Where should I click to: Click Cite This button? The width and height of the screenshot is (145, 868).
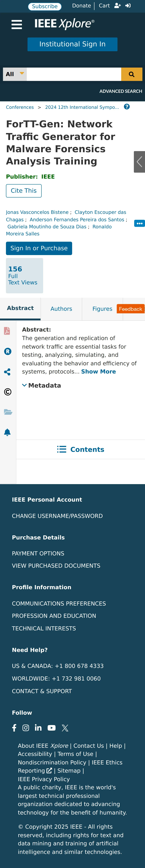point(24,191)
